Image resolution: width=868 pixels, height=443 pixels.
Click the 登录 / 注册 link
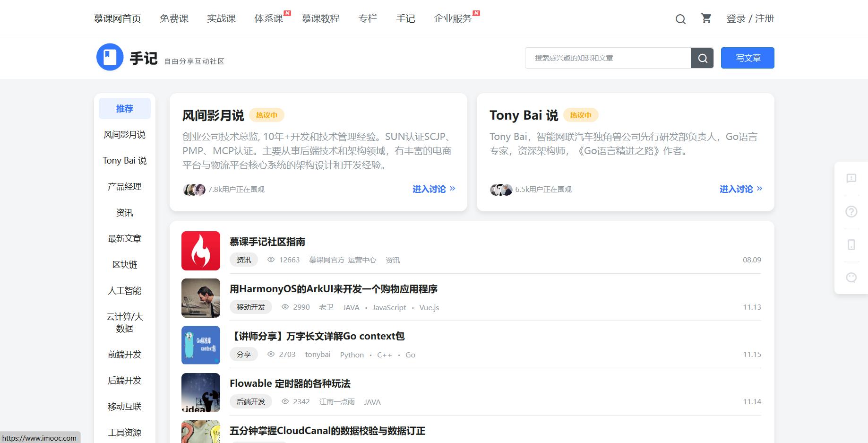point(750,18)
